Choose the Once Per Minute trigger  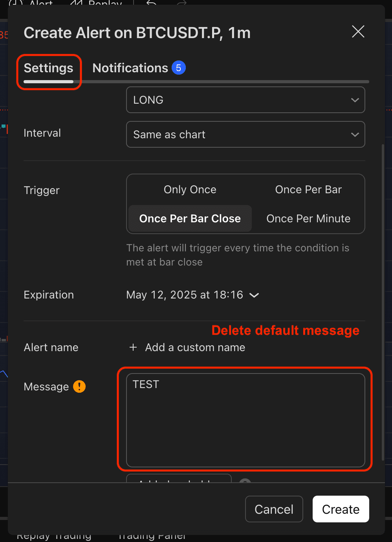pos(308,219)
